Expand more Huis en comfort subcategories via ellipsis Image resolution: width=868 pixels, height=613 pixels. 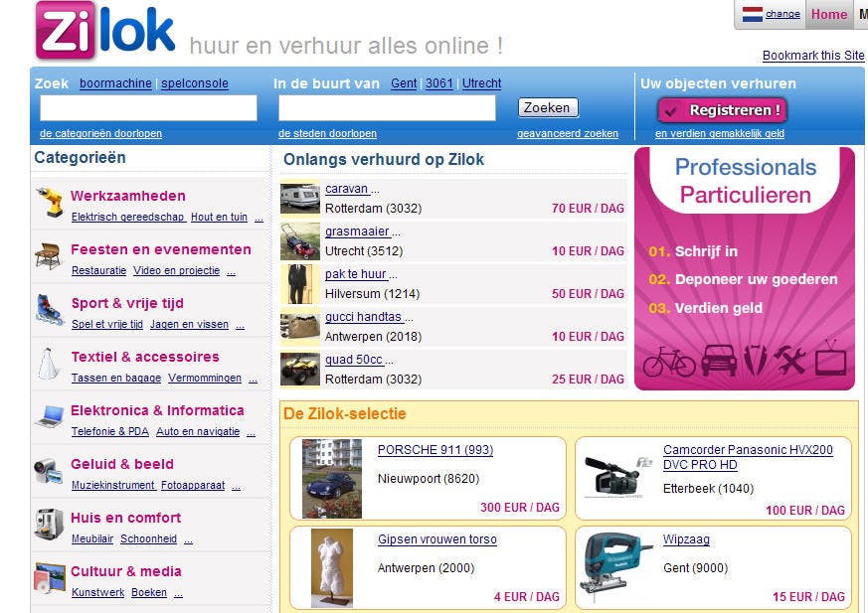pyautogui.click(x=188, y=539)
